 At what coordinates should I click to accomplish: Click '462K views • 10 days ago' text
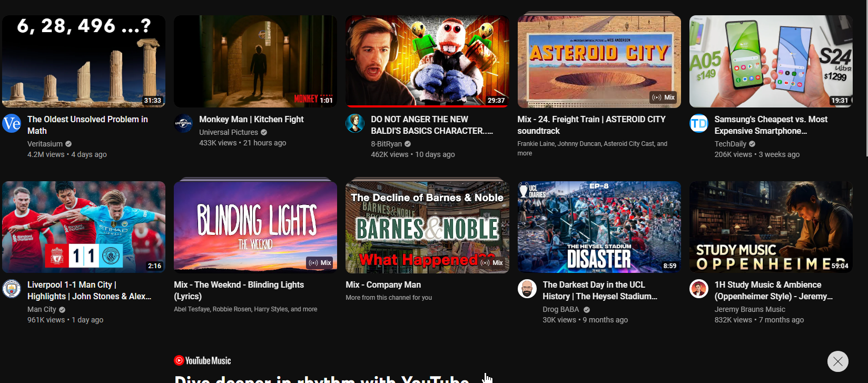pyautogui.click(x=413, y=154)
